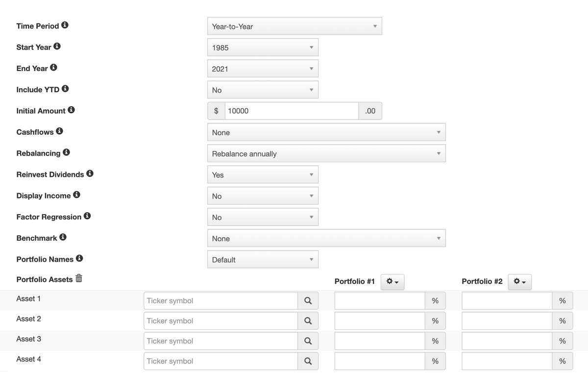The width and height of the screenshot is (588, 391).
Task: Click the info icon beside Factor Regression
Action: 87,216
